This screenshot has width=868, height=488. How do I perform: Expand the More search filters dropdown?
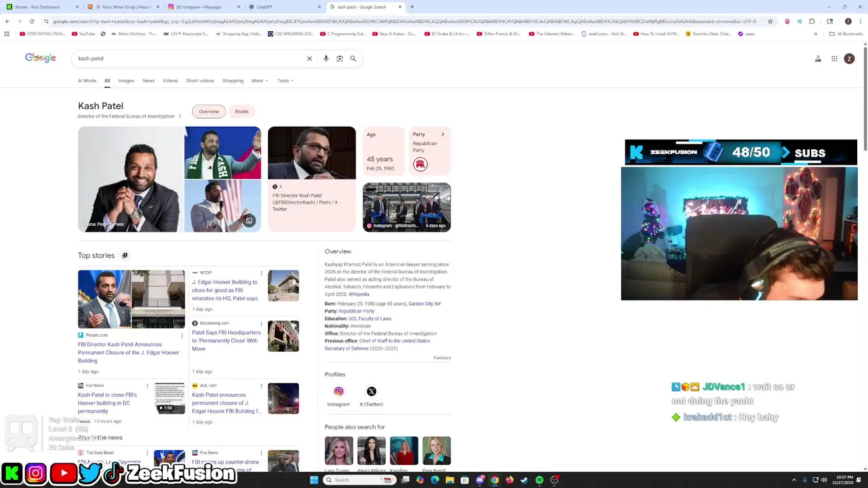point(260,81)
